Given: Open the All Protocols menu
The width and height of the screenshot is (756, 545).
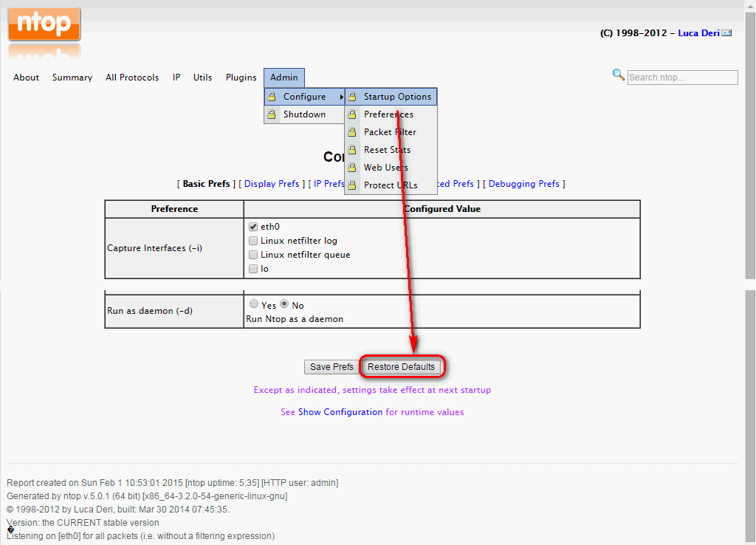Looking at the screenshot, I should [x=132, y=77].
